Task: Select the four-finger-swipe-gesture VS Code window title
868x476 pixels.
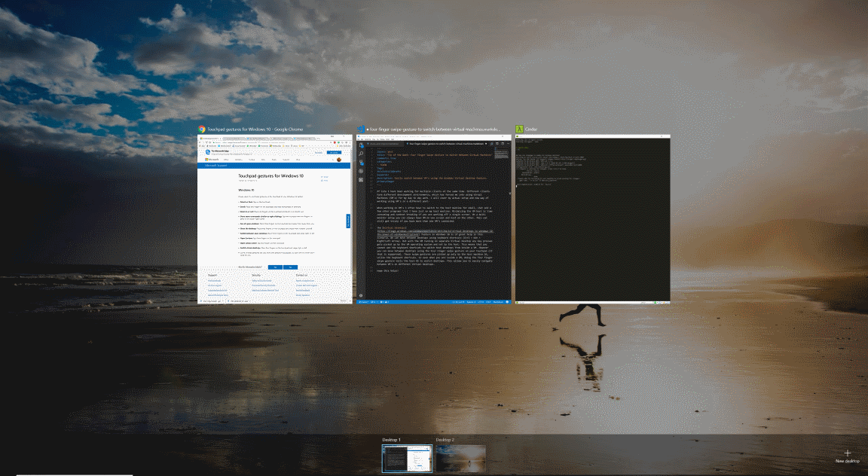Action: click(x=433, y=129)
